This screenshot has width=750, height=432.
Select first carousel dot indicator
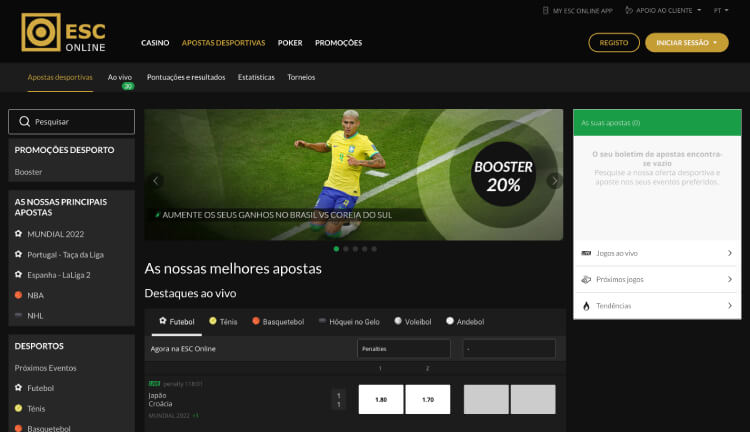[x=336, y=249]
